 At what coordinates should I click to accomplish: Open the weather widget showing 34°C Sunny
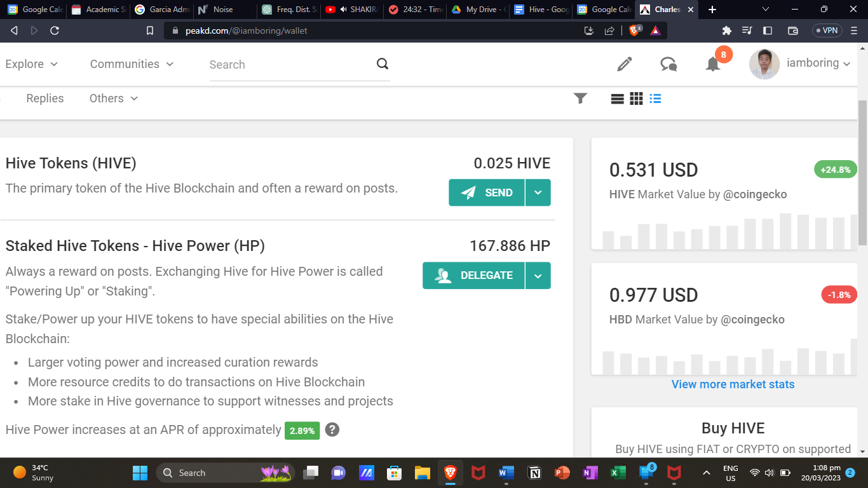34,473
